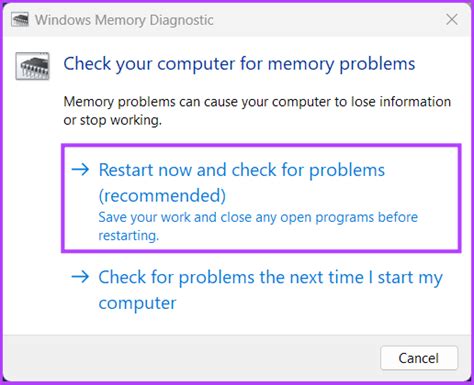Click the memory chip icon in the title bar
474x385 pixels.
pyautogui.click(x=20, y=20)
